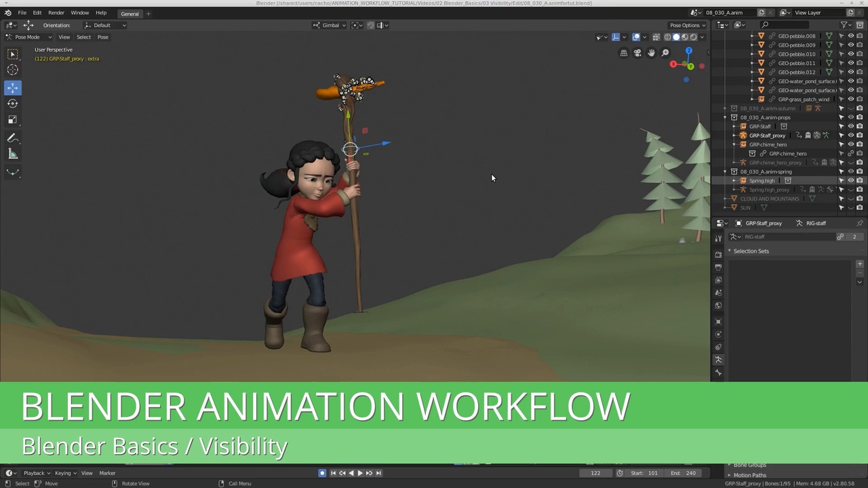This screenshot has width=868, height=488.
Task: Activate the Scale tool in the left toolbar
Action: (x=12, y=120)
